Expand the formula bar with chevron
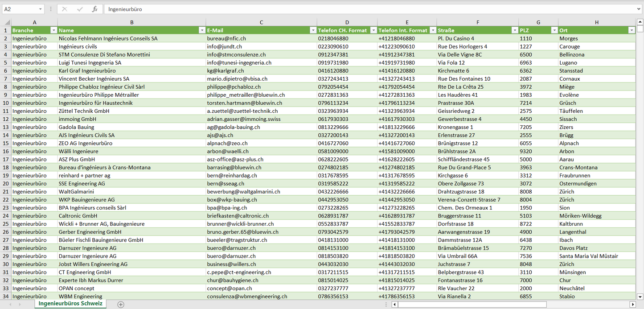 pyautogui.click(x=639, y=9)
